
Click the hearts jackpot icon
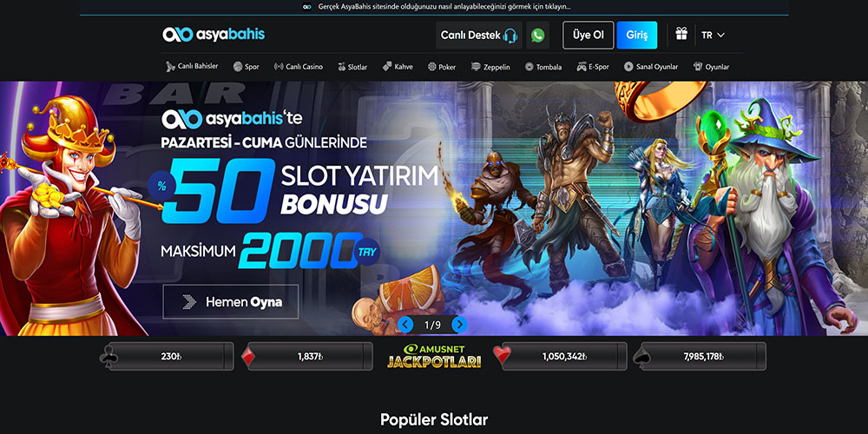502,355
